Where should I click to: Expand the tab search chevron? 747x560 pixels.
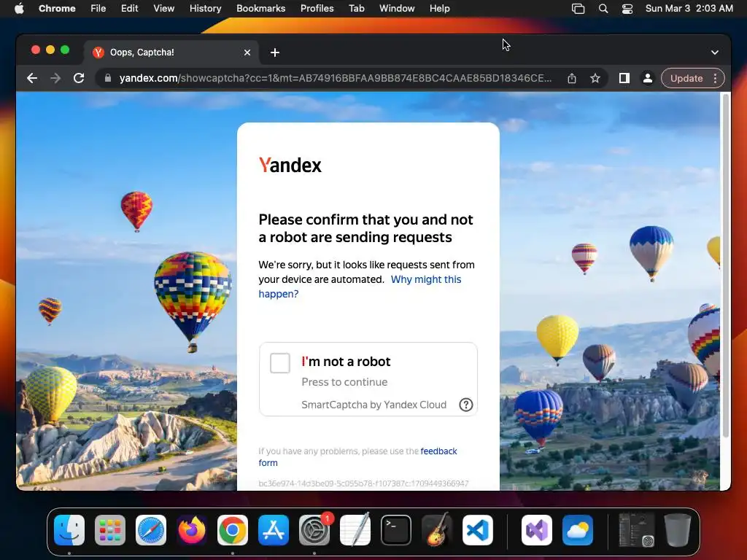(x=715, y=52)
